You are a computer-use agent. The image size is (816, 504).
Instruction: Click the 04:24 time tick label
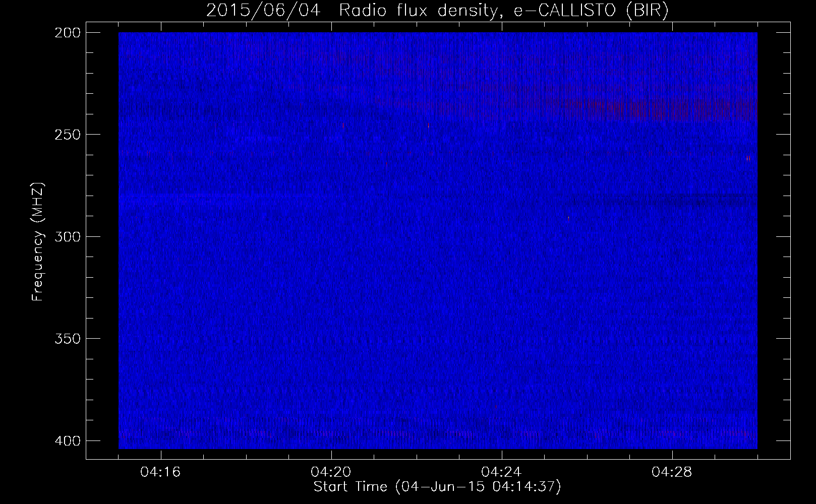tap(502, 472)
